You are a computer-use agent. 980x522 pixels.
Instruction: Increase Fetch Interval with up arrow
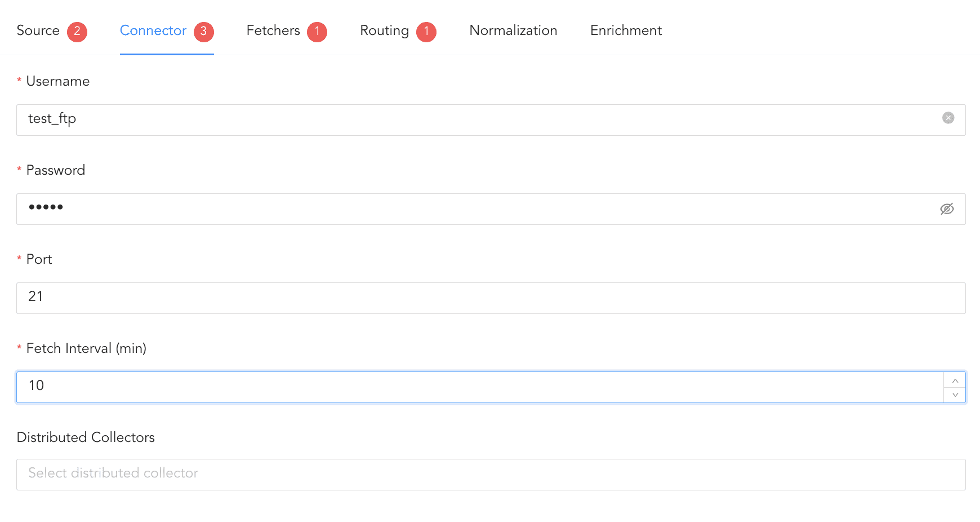(955, 381)
